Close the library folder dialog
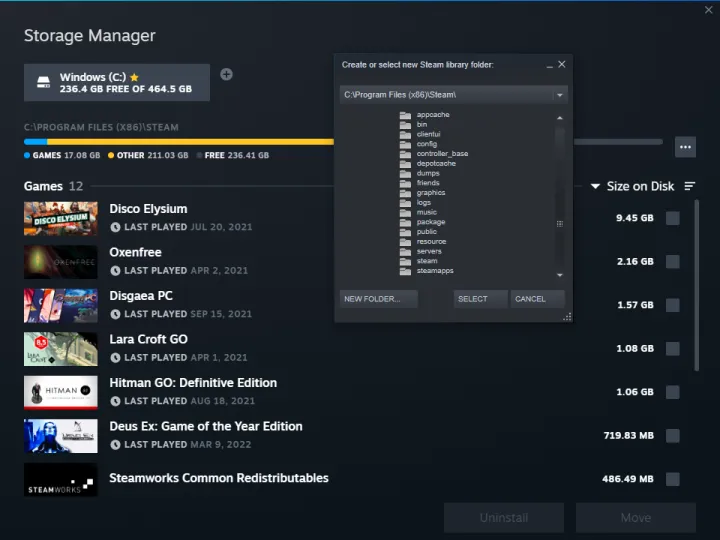The height and width of the screenshot is (540, 720). point(562,65)
